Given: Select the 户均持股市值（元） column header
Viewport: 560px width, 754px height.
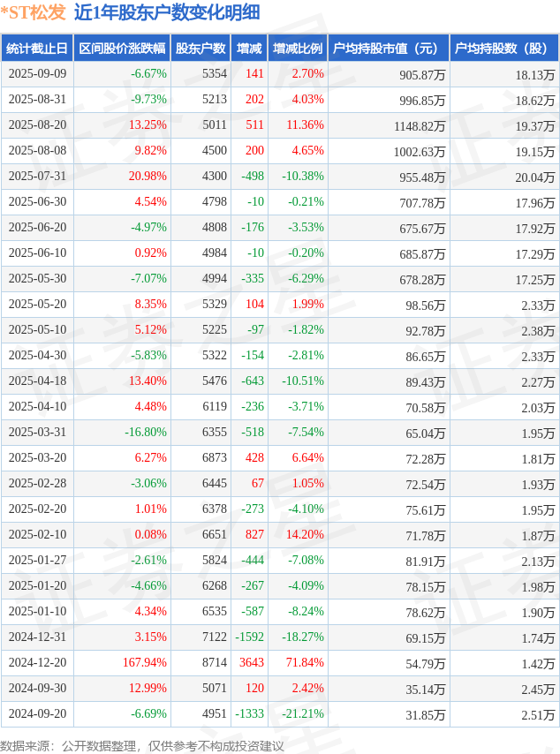Looking at the screenshot, I should pos(388,49).
